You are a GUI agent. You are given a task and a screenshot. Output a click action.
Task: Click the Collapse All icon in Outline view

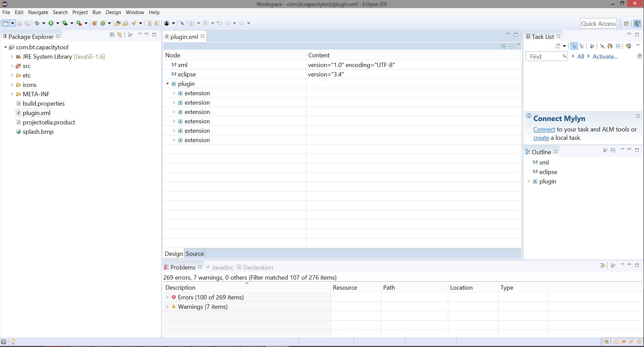(613, 150)
